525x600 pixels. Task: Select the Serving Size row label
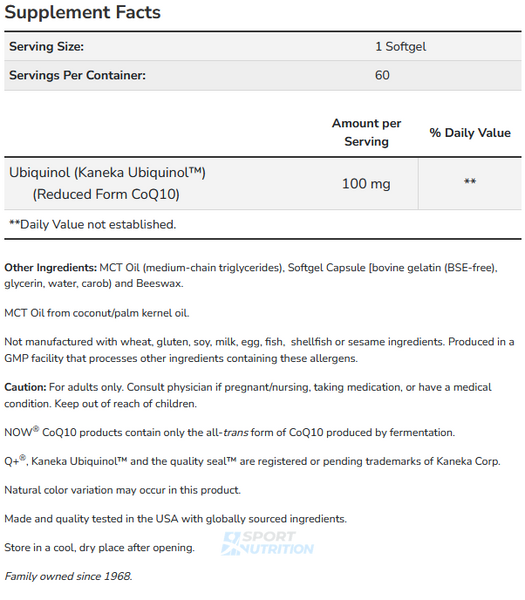[46, 46]
